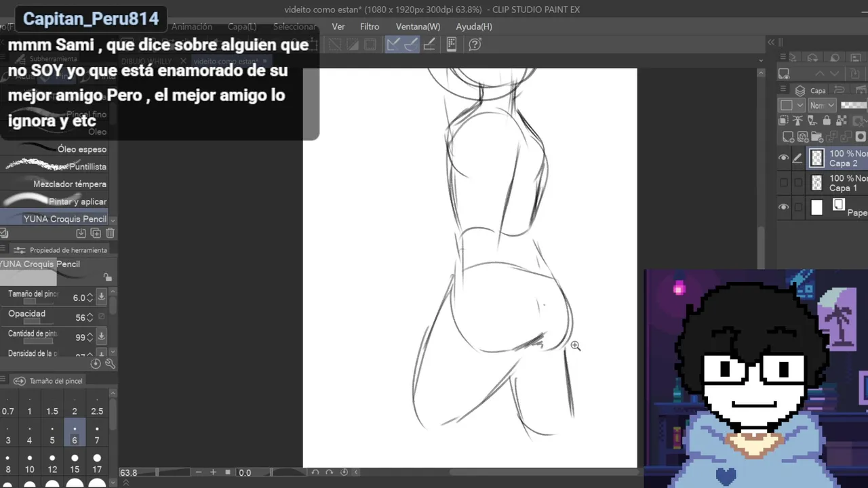The image size is (868, 488).
Task: Reset tool properties to initial settings icon
Action: pyautogui.click(x=96, y=364)
